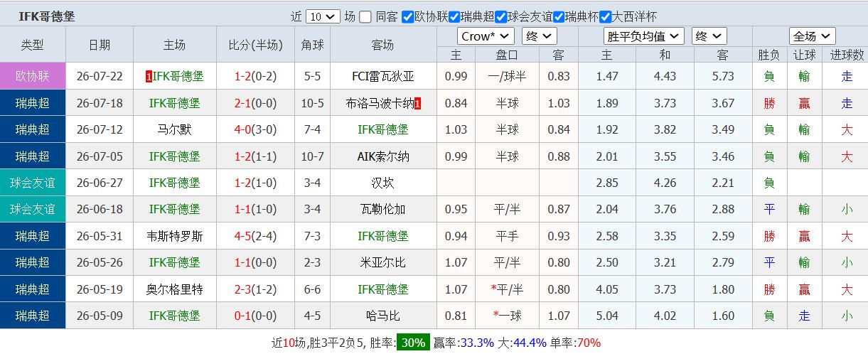868x354 pixels.
Task: Click the 米亚尔比 away team name
Action: pyautogui.click(x=383, y=262)
